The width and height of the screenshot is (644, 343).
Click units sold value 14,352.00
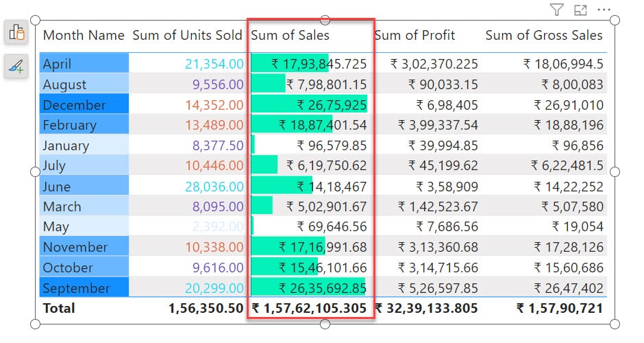click(214, 105)
